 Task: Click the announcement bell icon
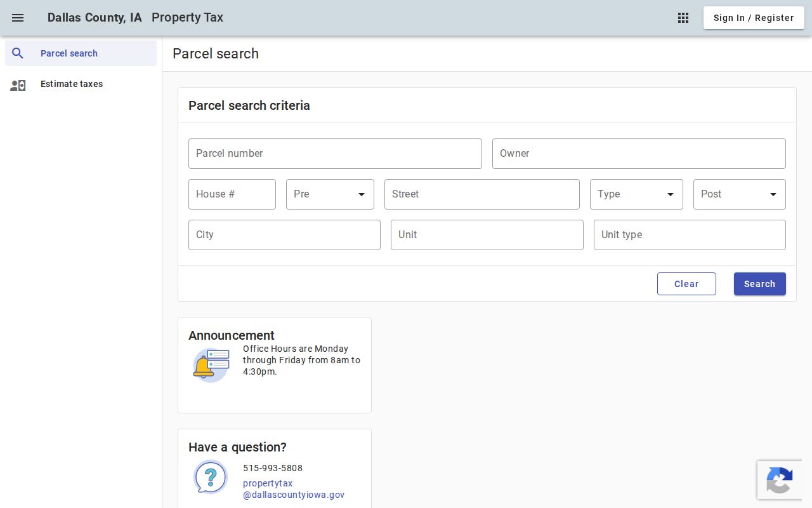[x=211, y=365]
